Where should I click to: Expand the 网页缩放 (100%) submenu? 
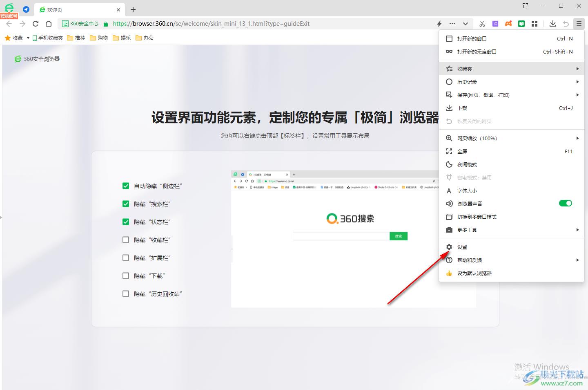(512, 138)
